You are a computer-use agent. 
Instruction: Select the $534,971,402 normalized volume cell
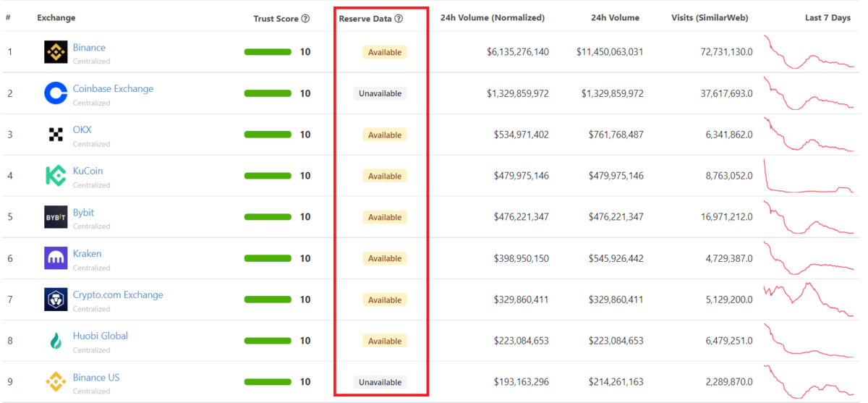click(x=521, y=135)
